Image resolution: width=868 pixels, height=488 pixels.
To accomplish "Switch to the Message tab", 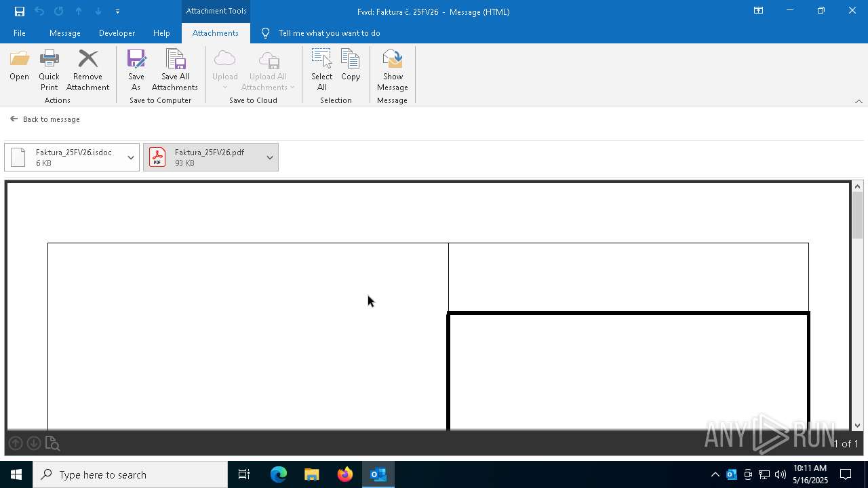I will pyautogui.click(x=65, y=33).
